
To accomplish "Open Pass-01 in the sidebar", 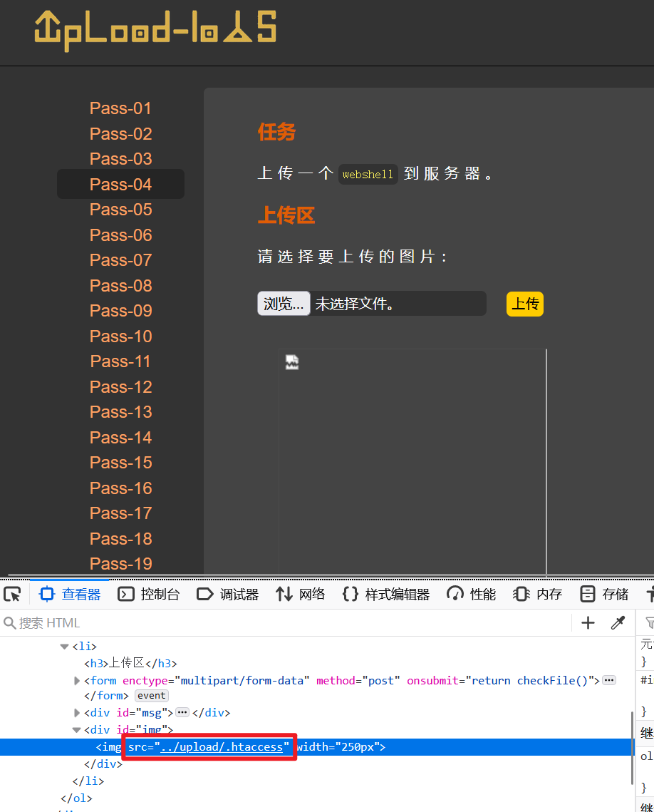I will coord(120,108).
